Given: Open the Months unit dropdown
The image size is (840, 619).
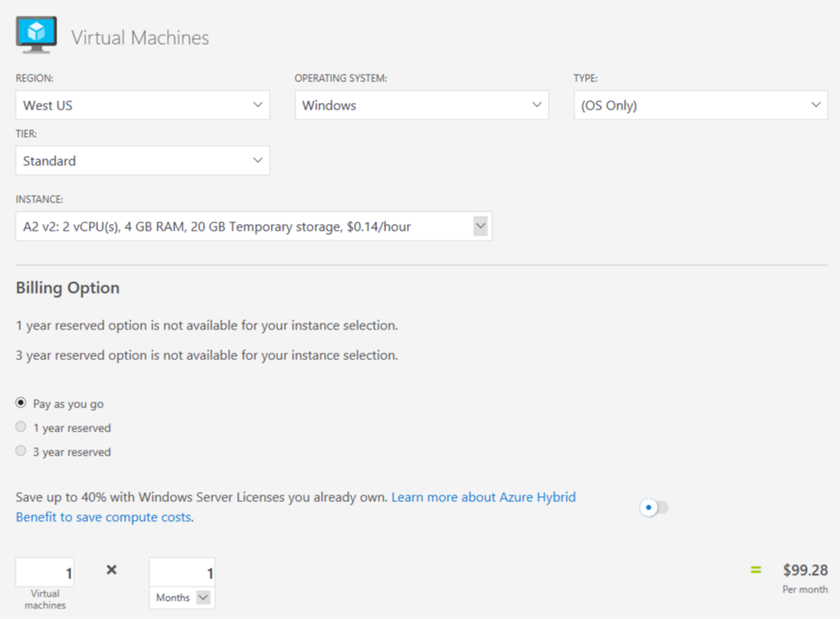Looking at the screenshot, I should point(182,597).
